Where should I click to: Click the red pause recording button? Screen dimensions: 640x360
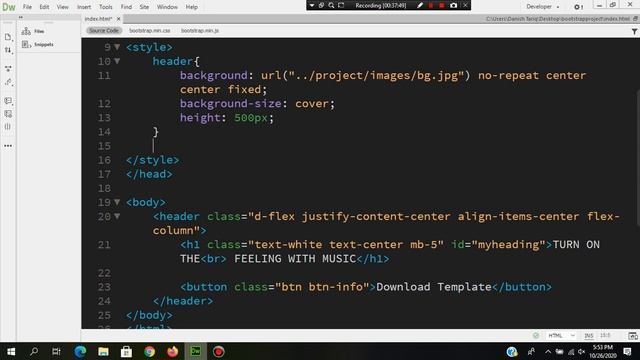click(x=431, y=5)
